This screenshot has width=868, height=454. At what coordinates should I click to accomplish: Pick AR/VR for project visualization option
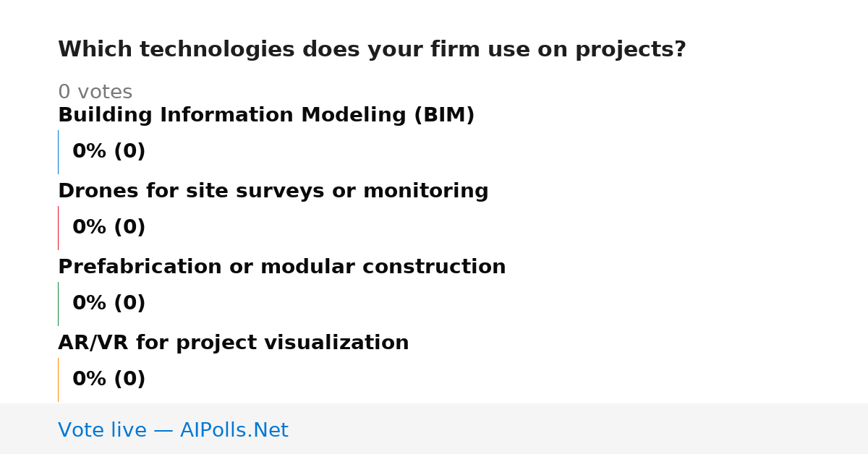point(234,343)
